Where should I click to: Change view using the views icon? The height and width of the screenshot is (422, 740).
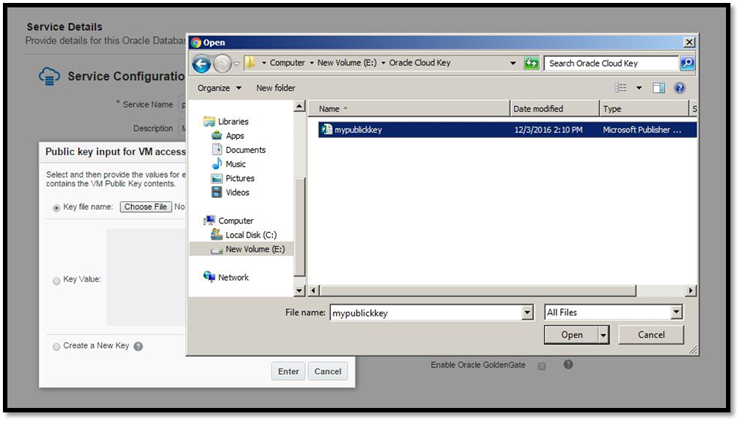click(621, 88)
